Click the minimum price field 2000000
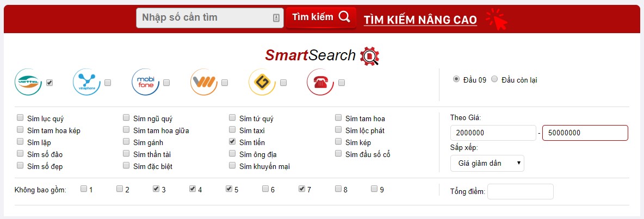644x219 pixels. pyautogui.click(x=493, y=133)
